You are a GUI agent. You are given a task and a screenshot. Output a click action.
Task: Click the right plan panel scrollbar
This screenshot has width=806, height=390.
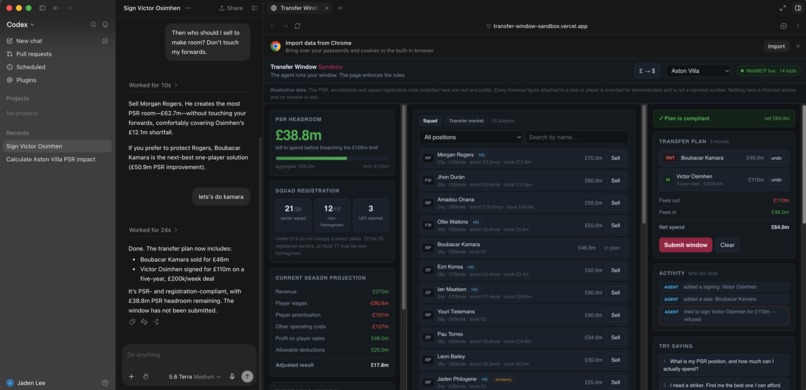click(803, 164)
